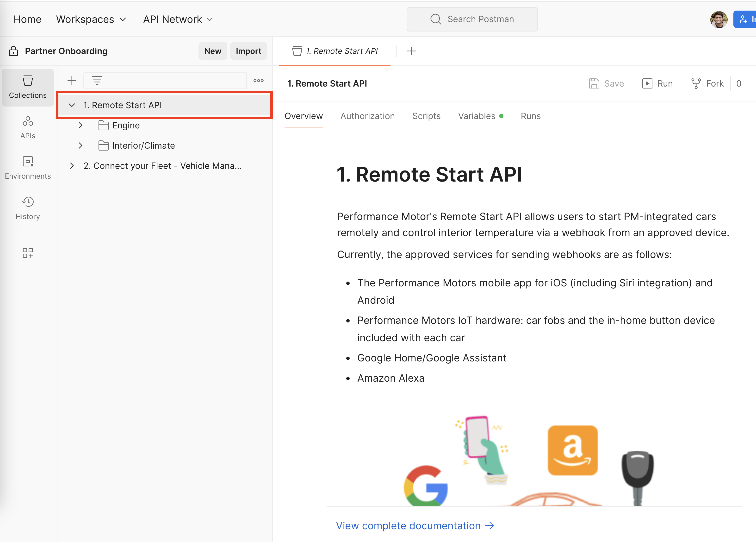The width and height of the screenshot is (756, 542).
Task: Open the Workspaces dropdown menu
Action: 91,19
